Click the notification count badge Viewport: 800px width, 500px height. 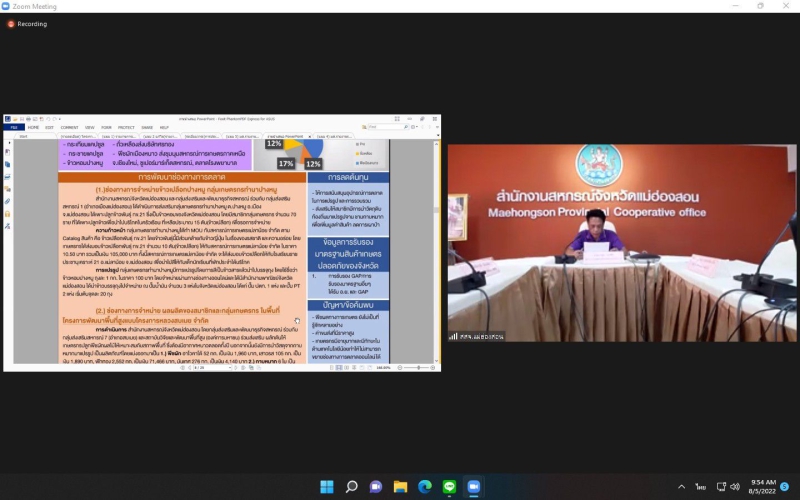pos(785,487)
